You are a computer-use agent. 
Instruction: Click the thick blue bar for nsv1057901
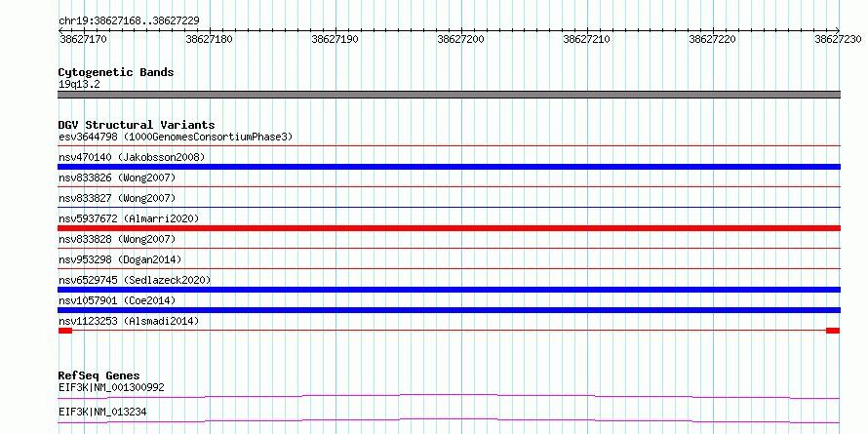[449, 310]
